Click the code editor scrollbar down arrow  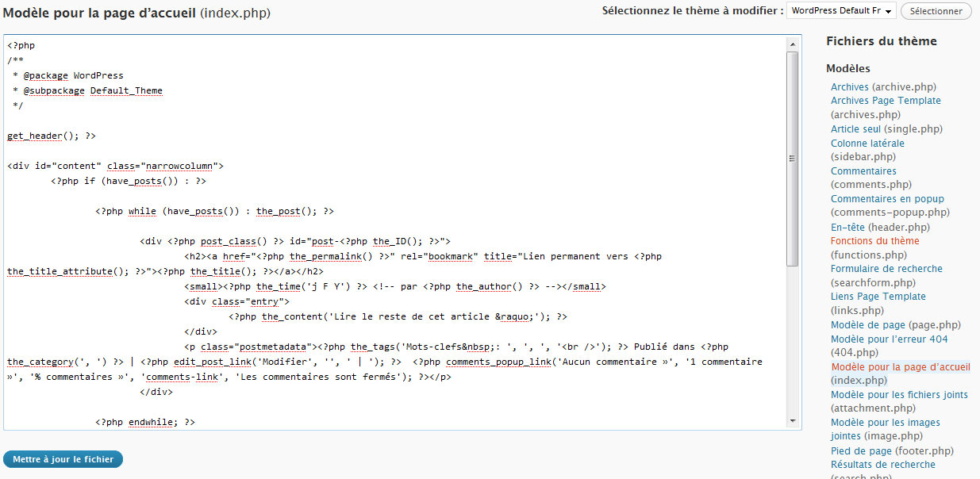[x=793, y=421]
